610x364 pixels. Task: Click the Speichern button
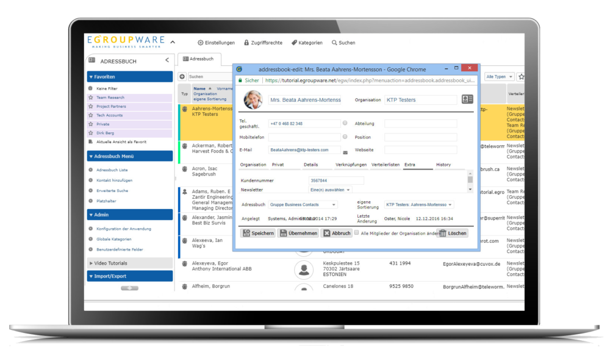pos(258,233)
